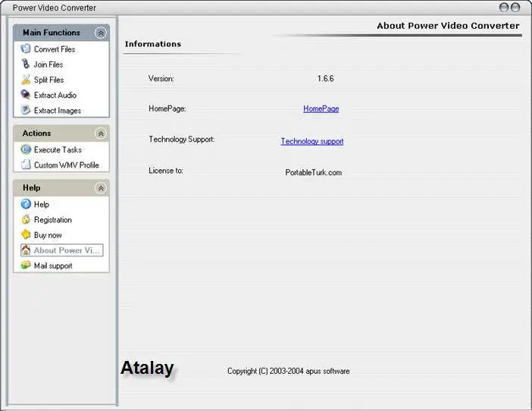Collapse the Help panel

coord(101,188)
